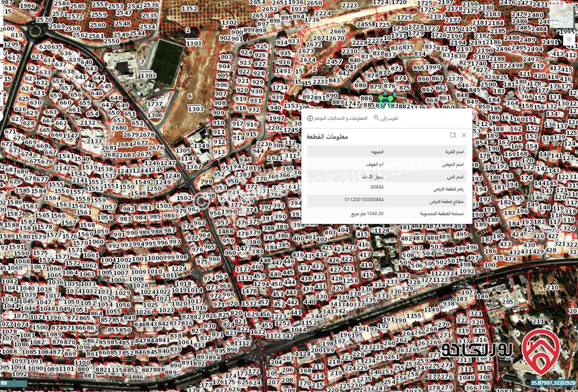578x392 pixels.
Task: Select the sun brightness map control icon
Action: 569,40
